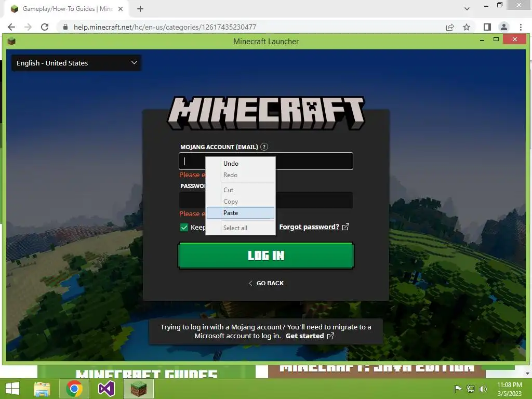The width and height of the screenshot is (532, 399).
Task: Open the Windows Start button
Action: 12,389
